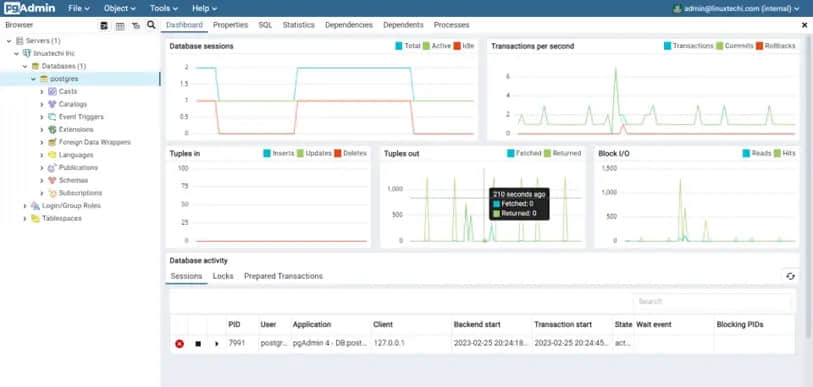Switch to the Dependents tab
Screen dimensions: 813x387
pyautogui.click(x=403, y=25)
